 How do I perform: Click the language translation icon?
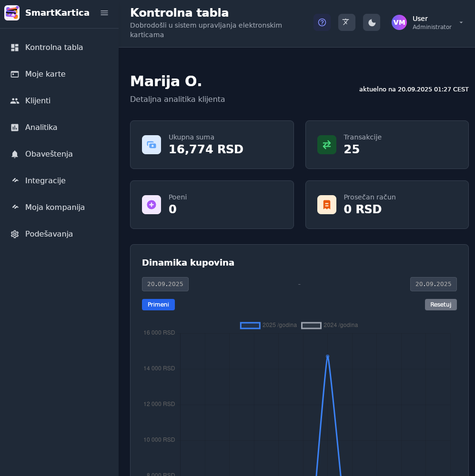346,22
